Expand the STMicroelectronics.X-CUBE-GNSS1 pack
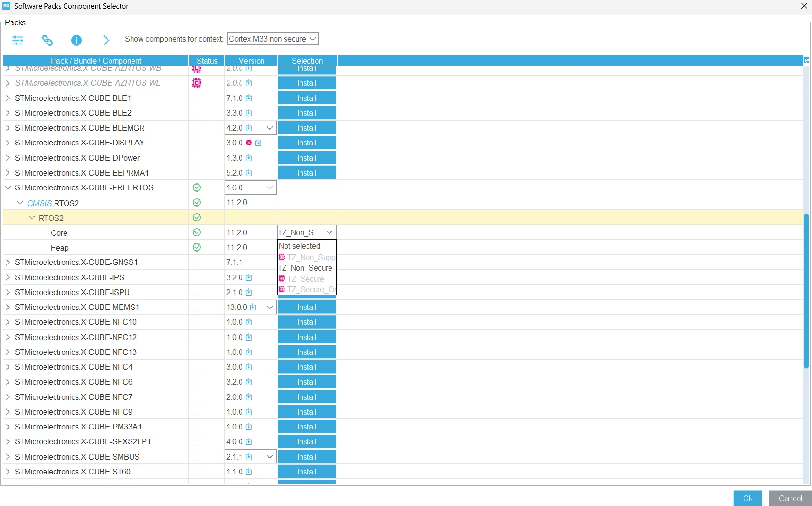Image resolution: width=812 pixels, height=506 pixels. pyautogui.click(x=8, y=262)
